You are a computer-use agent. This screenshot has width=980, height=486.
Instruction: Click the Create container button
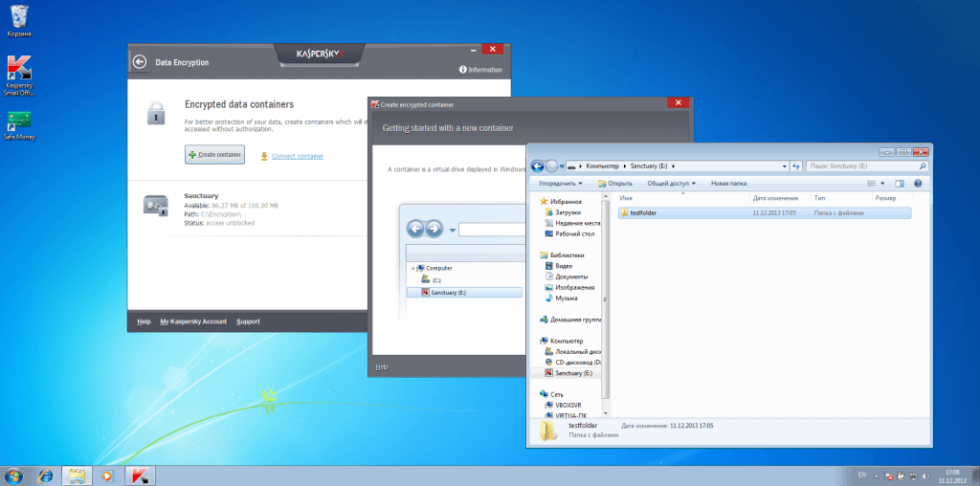pyautogui.click(x=214, y=155)
